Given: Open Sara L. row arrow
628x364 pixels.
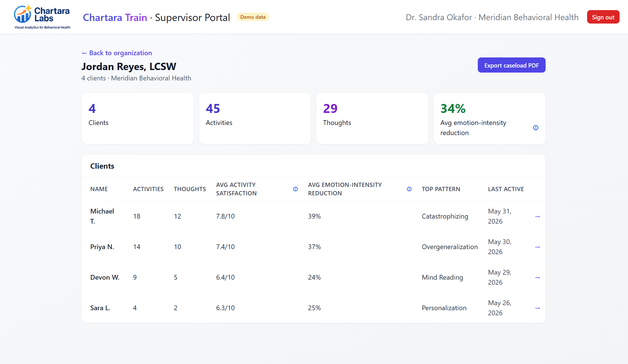Looking at the screenshot, I should (537, 308).
